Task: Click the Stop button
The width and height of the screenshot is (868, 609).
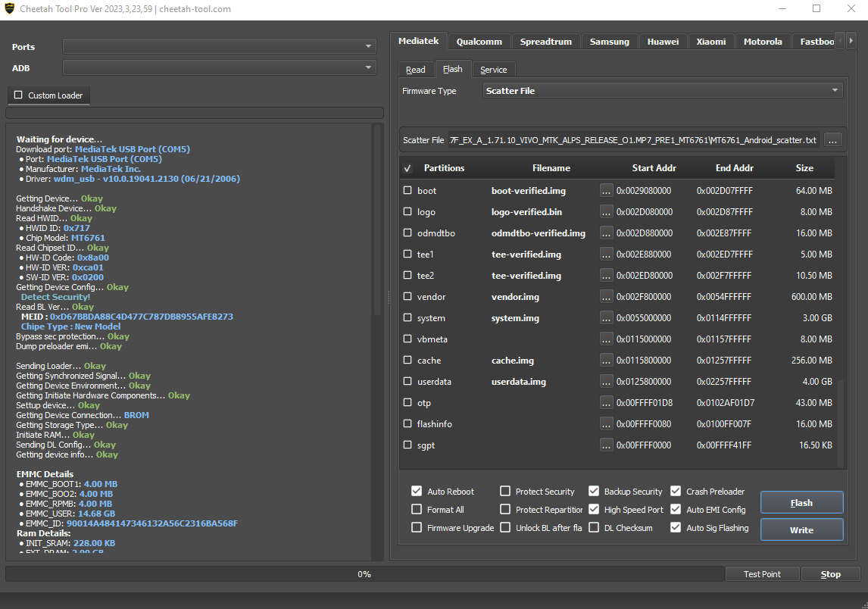Action: [830, 574]
